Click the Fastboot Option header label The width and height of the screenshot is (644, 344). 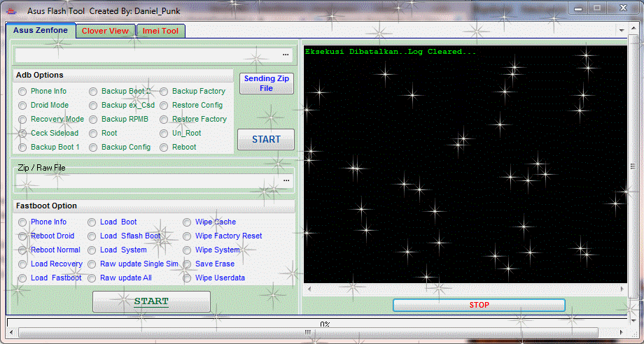click(x=46, y=206)
